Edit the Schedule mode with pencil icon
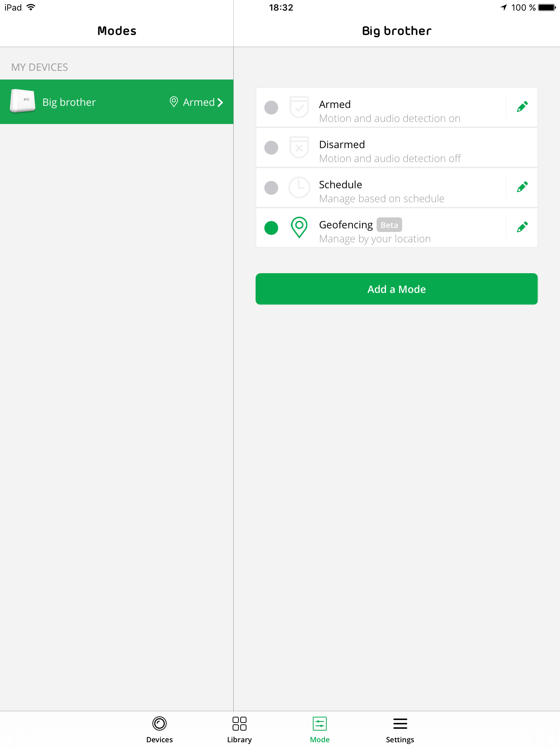Viewport: 560px width, 747px height. [522, 187]
